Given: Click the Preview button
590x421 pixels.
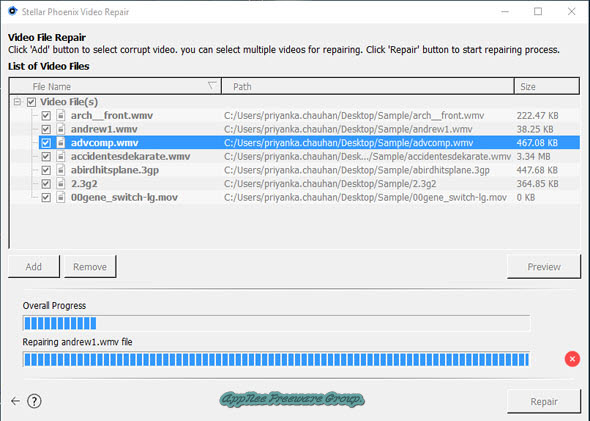Looking at the screenshot, I should [544, 267].
